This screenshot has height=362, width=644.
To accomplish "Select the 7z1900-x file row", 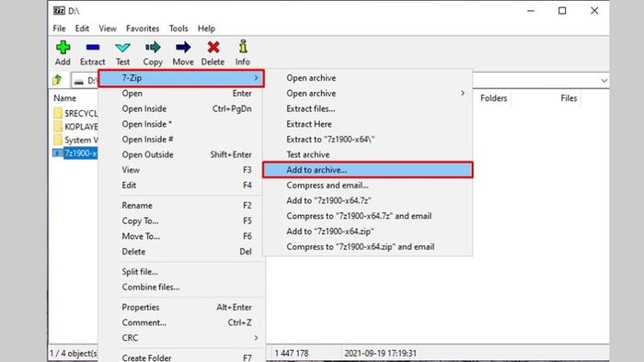I will pyautogui.click(x=75, y=153).
